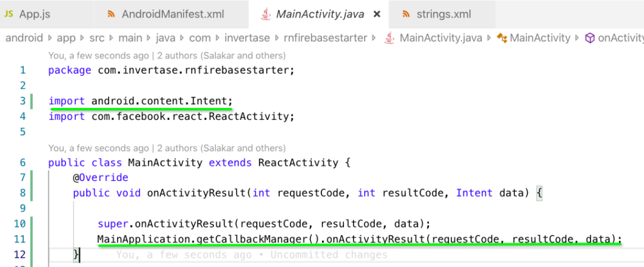
Task: Place cursor on the import android.content.Intent line
Action: [x=140, y=101]
